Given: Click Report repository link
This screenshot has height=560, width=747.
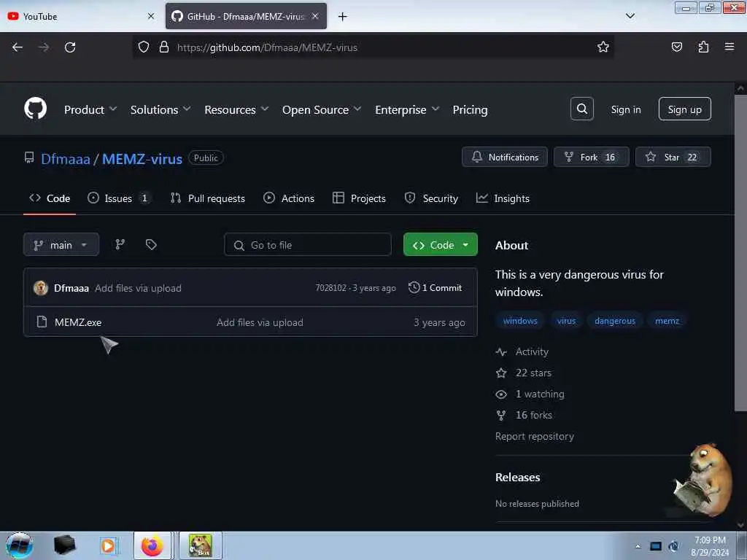Looking at the screenshot, I should coord(535,436).
